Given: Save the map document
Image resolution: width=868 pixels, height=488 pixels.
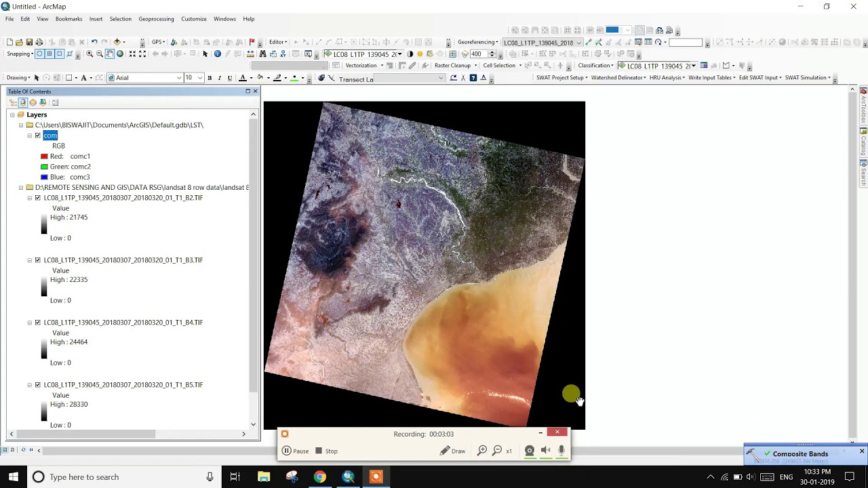Looking at the screenshot, I should [x=29, y=42].
